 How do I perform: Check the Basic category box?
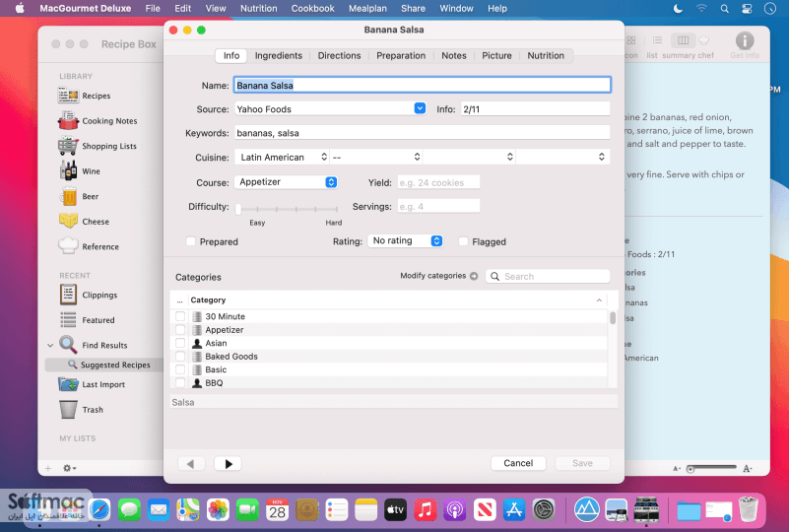click(x=180, y=369)
